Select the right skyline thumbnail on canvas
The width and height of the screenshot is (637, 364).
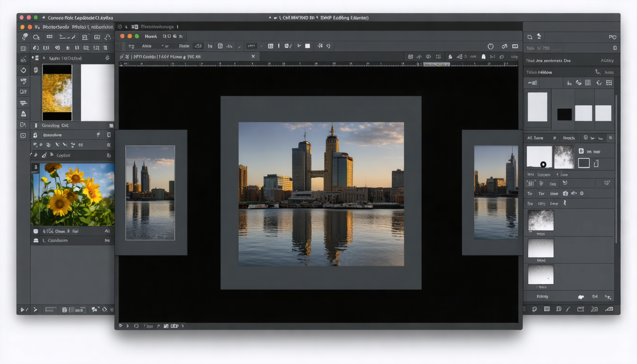(x=496, y=192)
